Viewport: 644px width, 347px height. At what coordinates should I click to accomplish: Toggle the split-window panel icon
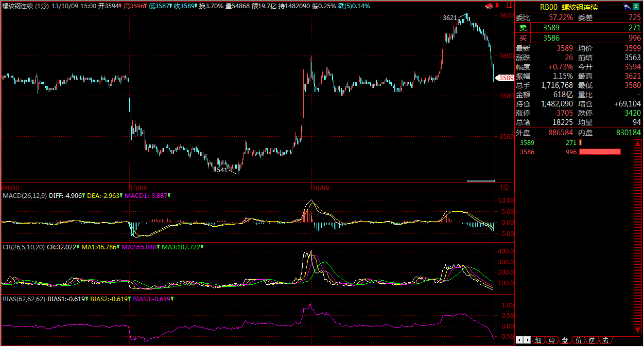point(509,6)
